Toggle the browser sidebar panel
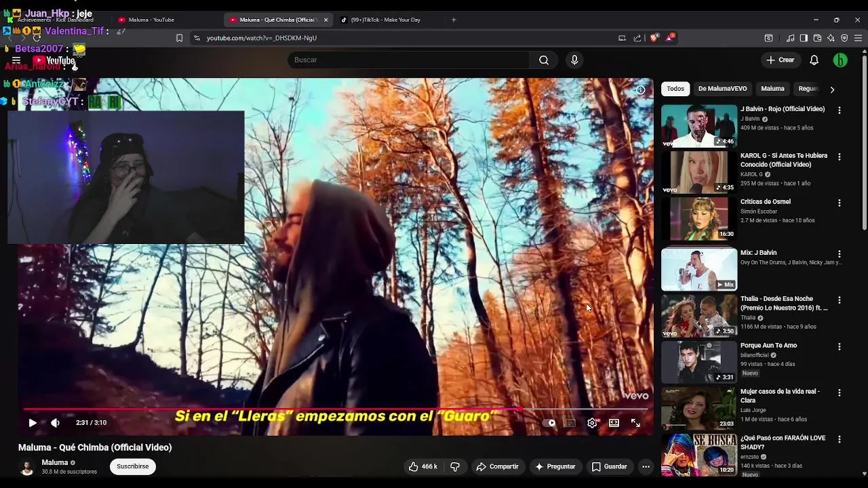 [x=804, y=38]
